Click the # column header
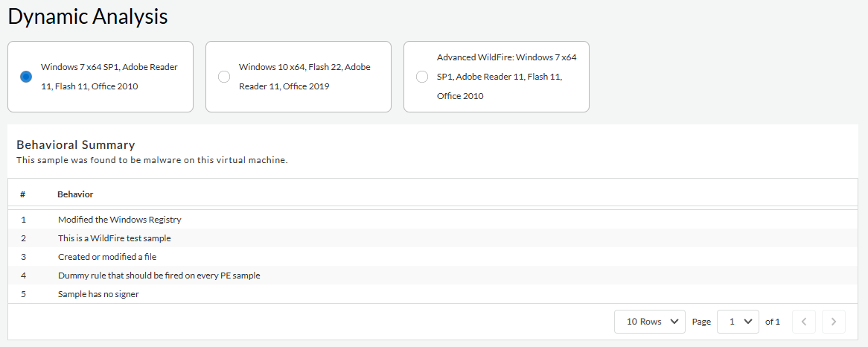The image size is (868, 347). coord(23,194)
